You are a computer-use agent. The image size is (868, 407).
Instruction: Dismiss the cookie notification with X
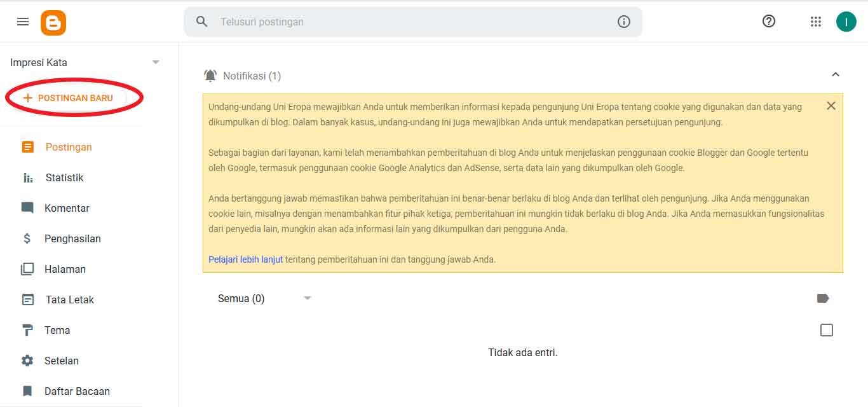click(x=831, y=106)
